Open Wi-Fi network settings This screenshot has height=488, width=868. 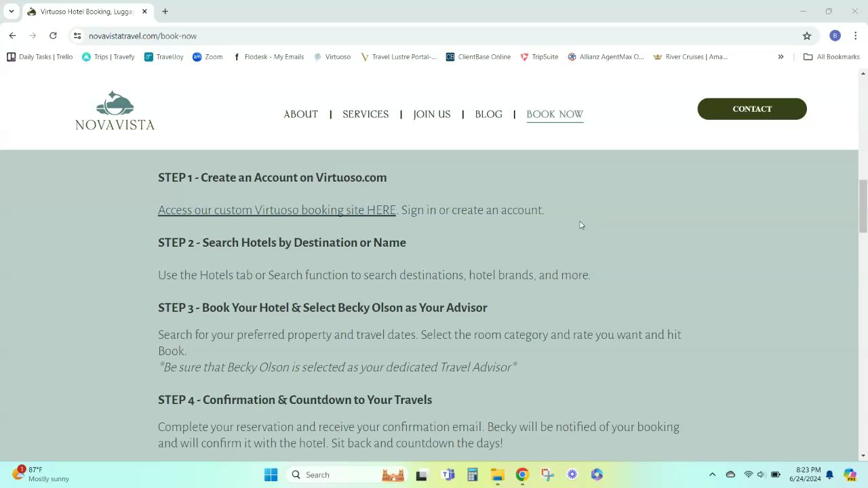click(x=749, y=474)
